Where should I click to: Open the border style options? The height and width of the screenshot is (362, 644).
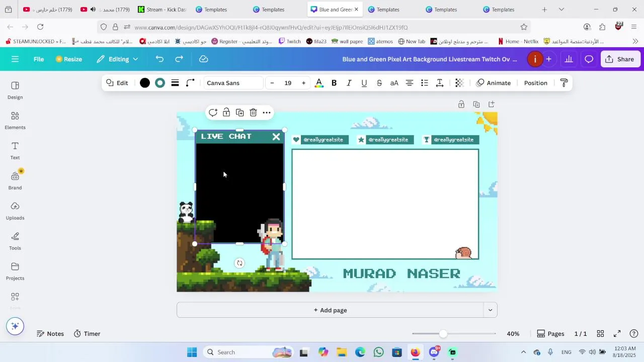[175, 83]
